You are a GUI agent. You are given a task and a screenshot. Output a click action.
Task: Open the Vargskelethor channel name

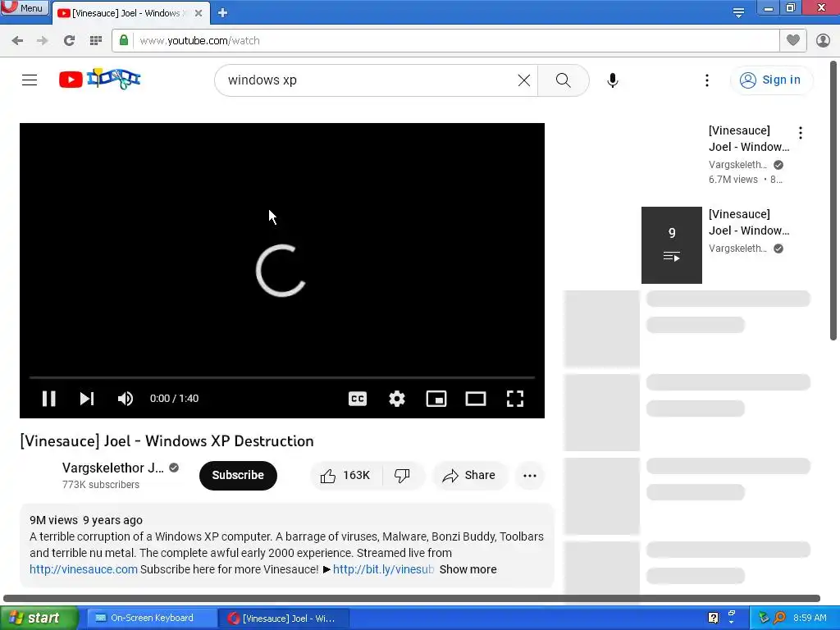pyautogui.click(x=113, y=468)
